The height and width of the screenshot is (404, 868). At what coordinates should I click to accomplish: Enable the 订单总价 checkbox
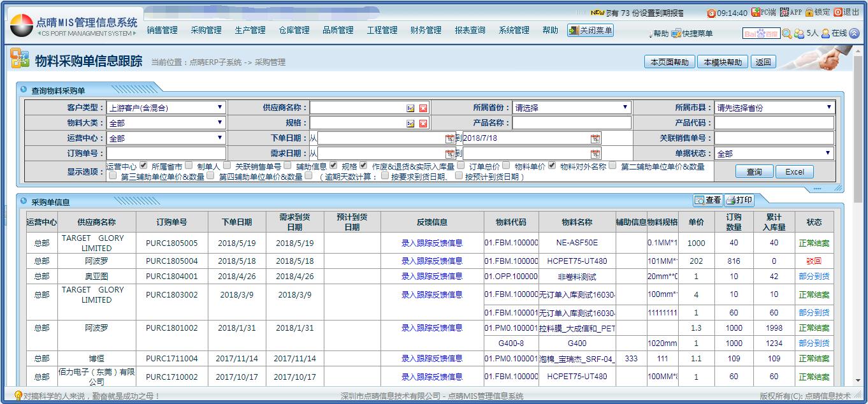pos(461,166)
